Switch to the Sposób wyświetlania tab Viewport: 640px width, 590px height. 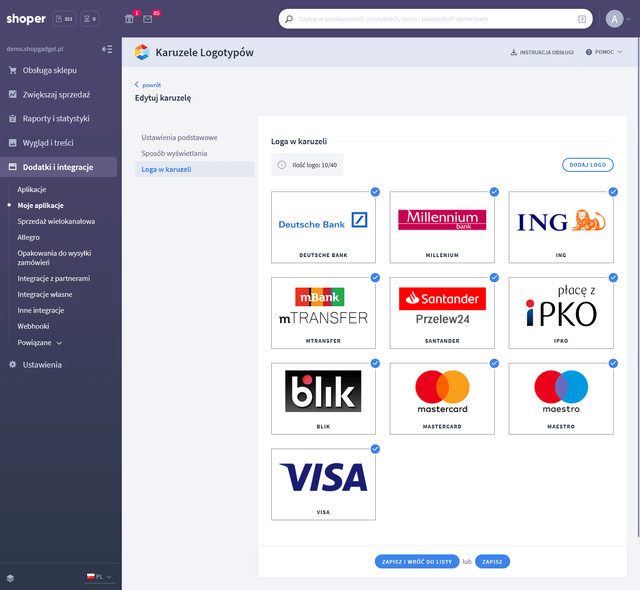(174, 153)
